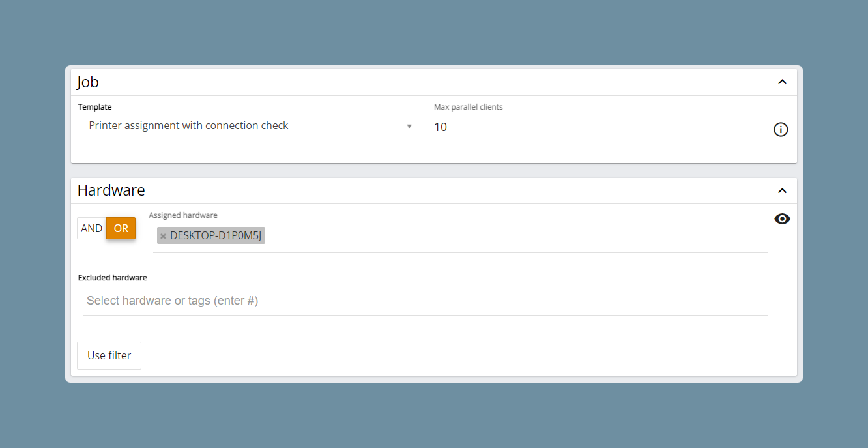Click the Excluded hardware label
Screen dimensions: 868x448
(x=113, y=278)
